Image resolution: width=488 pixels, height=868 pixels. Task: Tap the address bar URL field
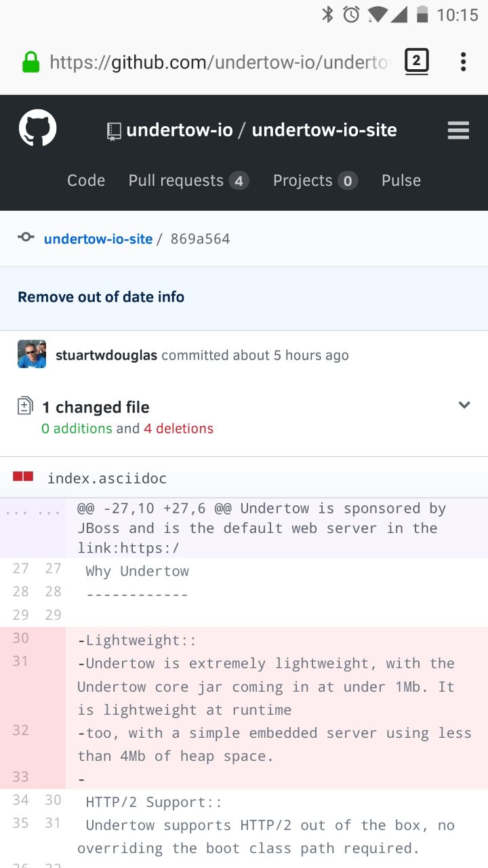coord(220,62)
